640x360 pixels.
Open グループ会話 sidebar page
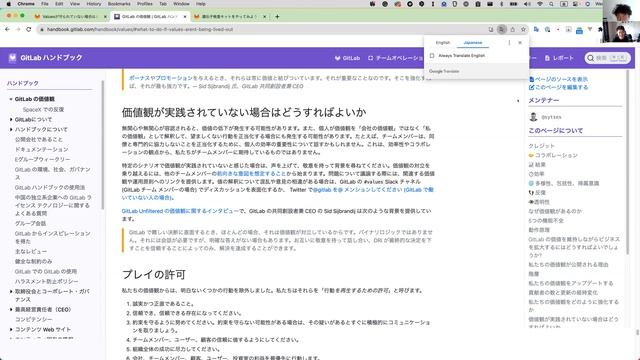(30, 223)
